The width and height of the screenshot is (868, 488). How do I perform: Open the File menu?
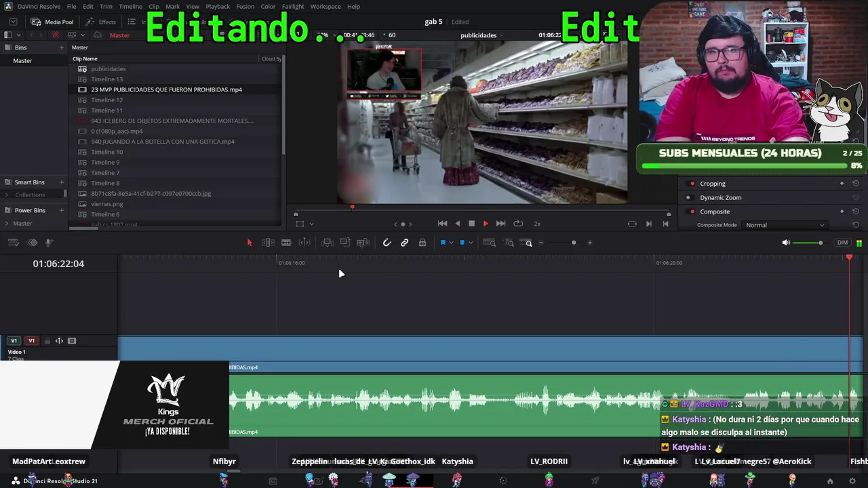tap(71, 7)
